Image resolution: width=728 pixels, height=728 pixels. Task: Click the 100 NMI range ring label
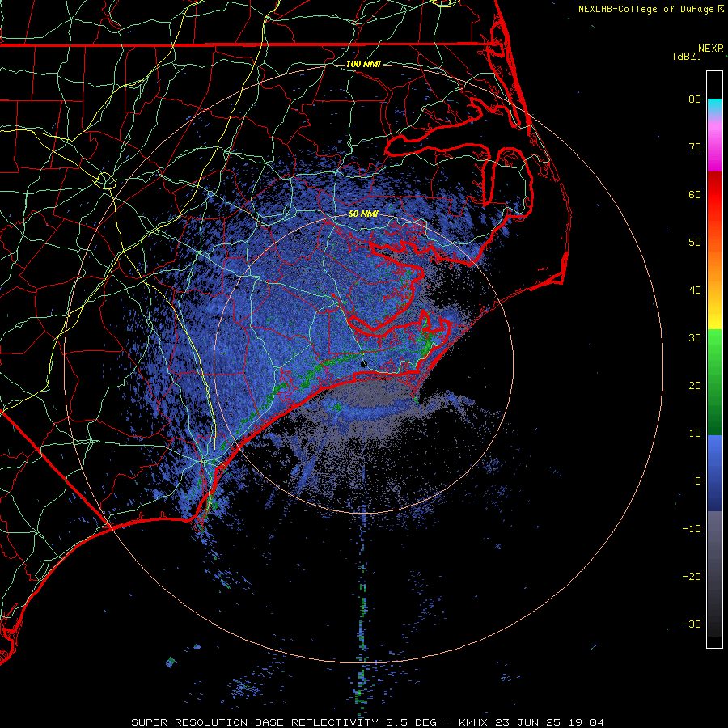coord(363,64)
